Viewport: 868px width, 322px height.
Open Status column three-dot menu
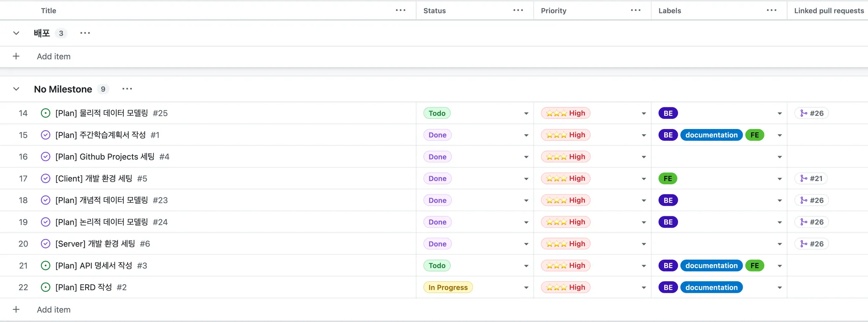518,11
